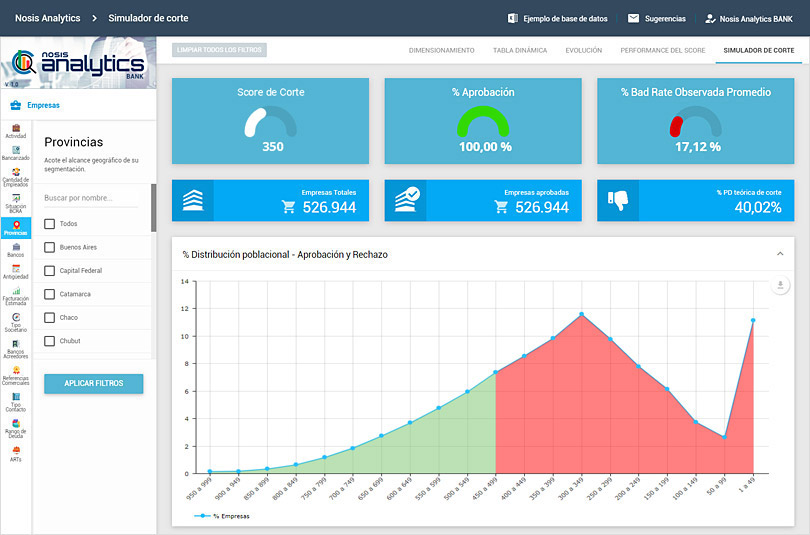The height and width of the screenshot is (535, 810).
Task: Open Ejemplo de base de datos link
Action: [x=565, y=19]
